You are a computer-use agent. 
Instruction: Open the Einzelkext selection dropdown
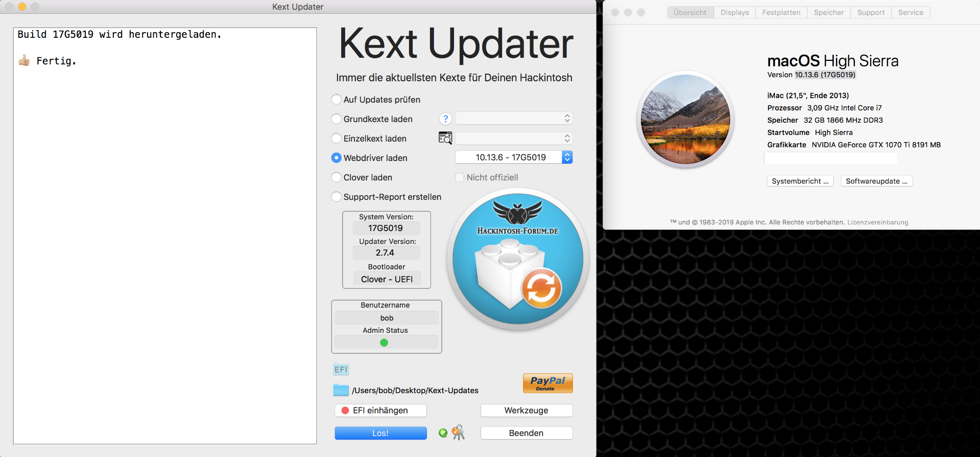[514, 138]
